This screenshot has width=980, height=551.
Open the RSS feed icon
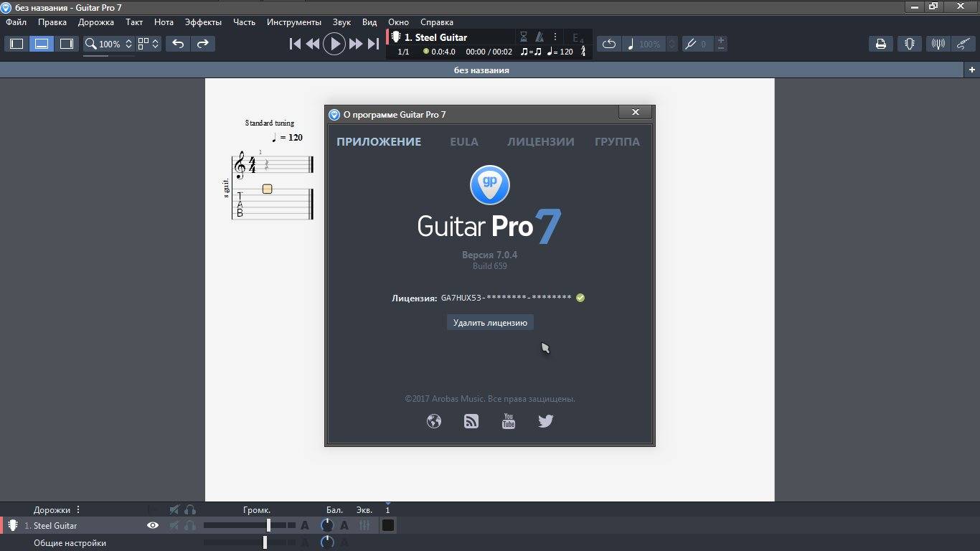point(471,421)
